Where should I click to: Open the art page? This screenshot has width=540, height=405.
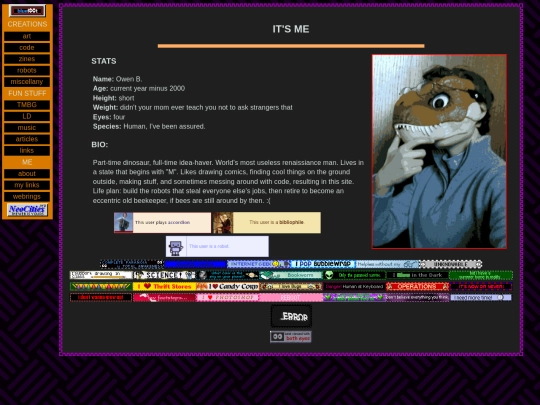point(27,36)
